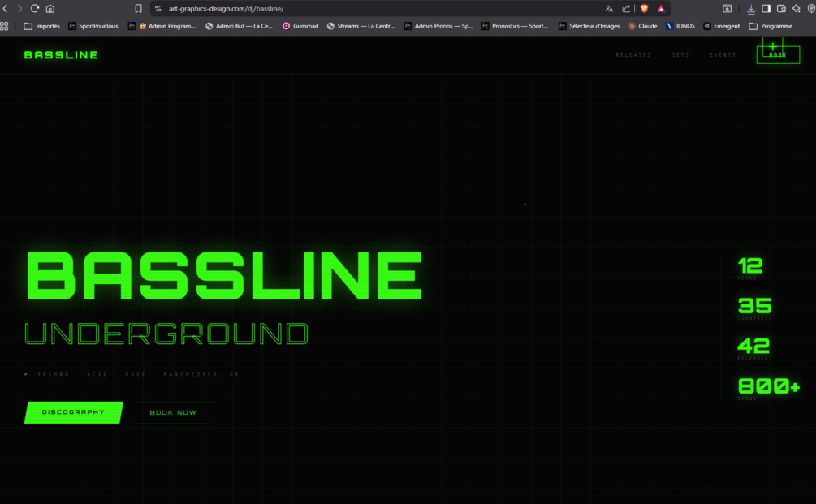
Task: Go to SETS in site navigation
Action: click(x=680, y=54)
